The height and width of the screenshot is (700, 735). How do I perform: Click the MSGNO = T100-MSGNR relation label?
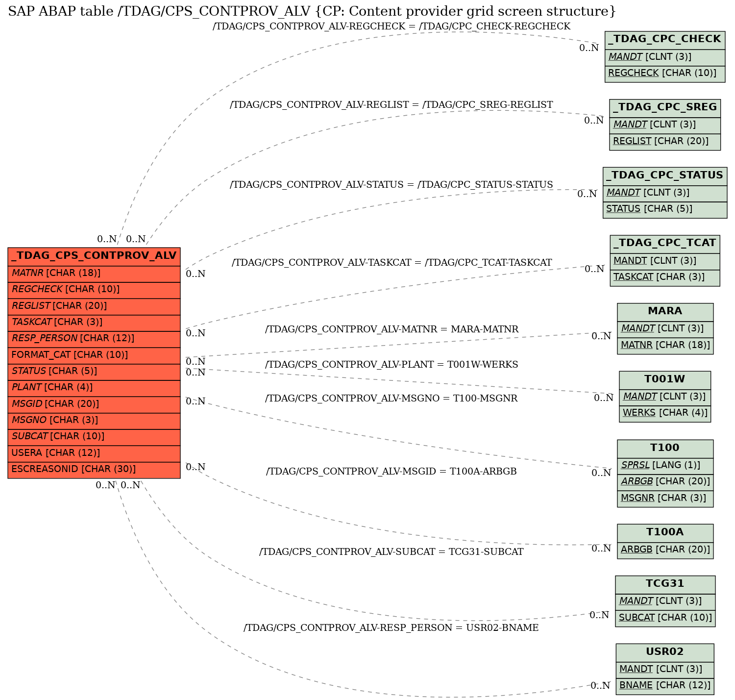point(392,399)
